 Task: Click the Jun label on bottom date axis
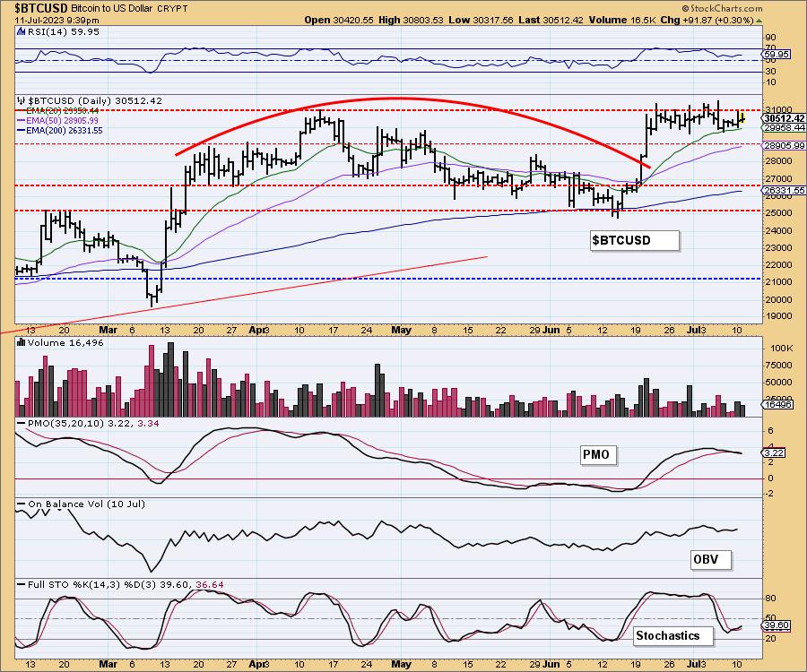551,664
